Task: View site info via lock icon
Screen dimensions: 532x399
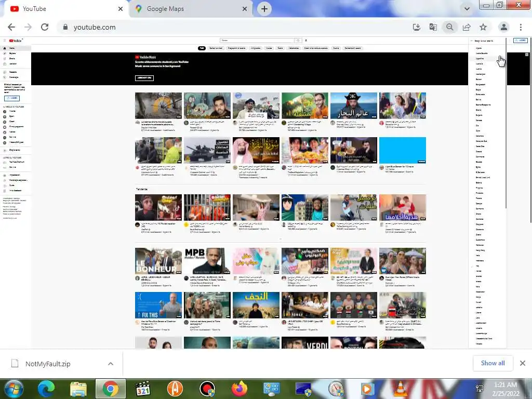Action: pos(65,27)
